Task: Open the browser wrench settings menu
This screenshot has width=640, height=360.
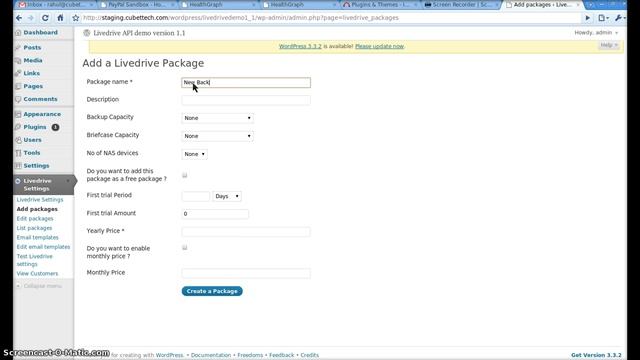Action: pos(619,18)
